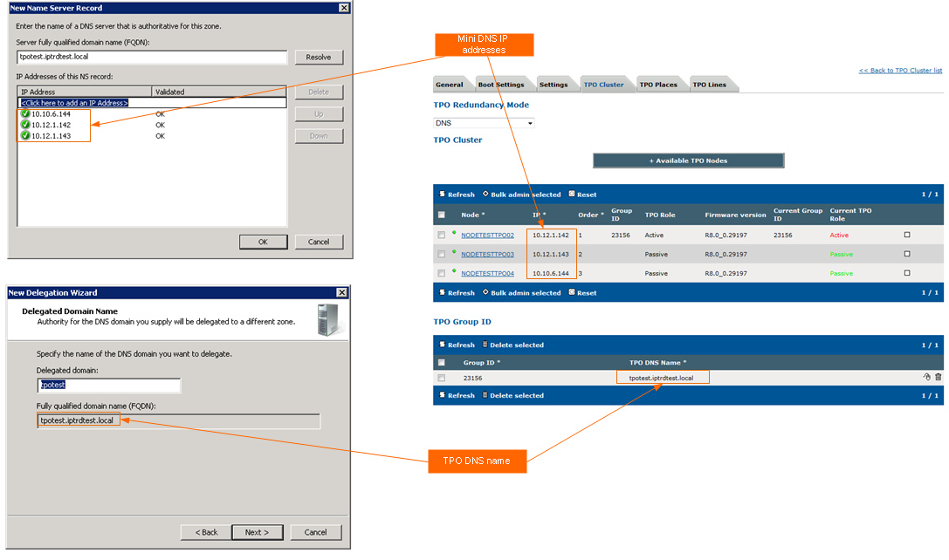Open the TPO Redundancy Mode DNS dropdown
Image resolution: width=949 pixels, height=560 pixels.
point(485,123)
